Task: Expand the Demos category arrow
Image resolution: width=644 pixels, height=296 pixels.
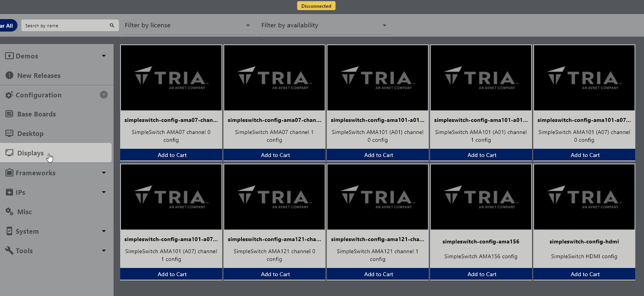Action: [x=104, y=56]
